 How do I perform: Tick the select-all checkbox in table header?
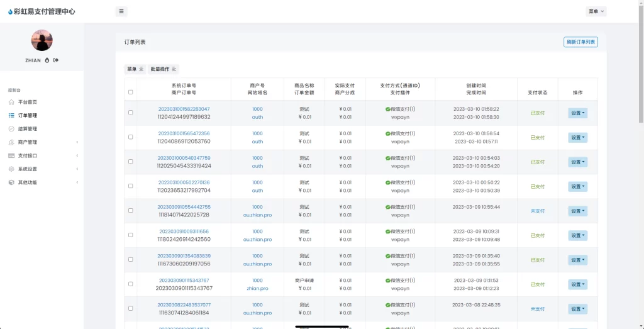coord(131,92)
